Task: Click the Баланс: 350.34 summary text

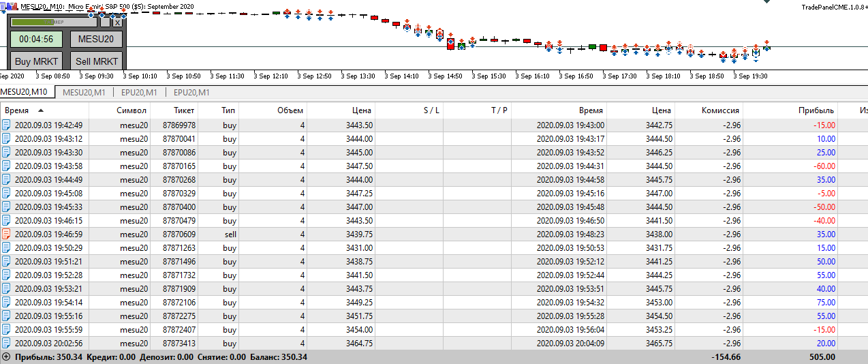Action: (x=279, y=357)
